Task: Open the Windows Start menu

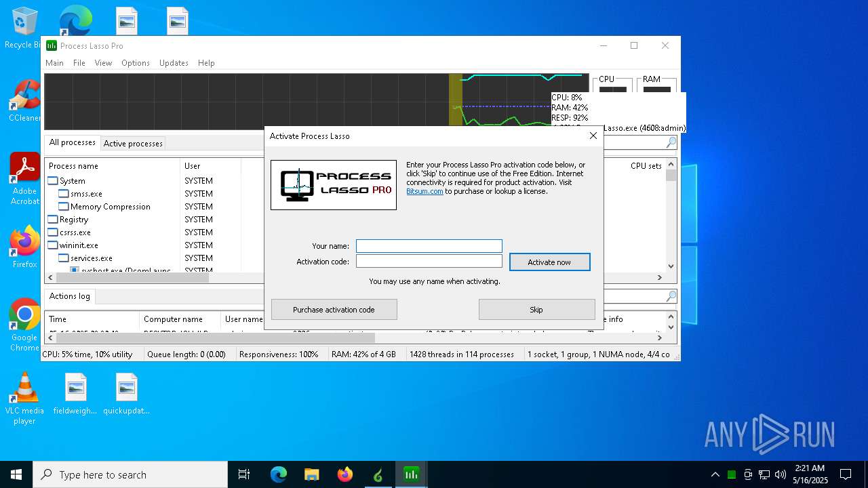Action: coord(16,474)
